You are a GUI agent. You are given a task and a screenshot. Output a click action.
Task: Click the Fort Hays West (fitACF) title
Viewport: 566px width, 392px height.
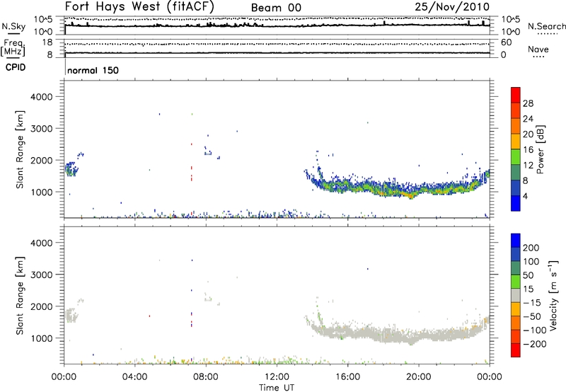pyautogui.click(x=139, y=7)
